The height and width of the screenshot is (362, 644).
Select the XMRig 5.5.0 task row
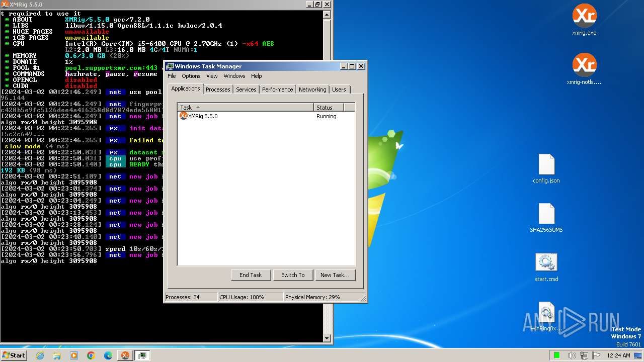pyautogui.click(x=266, y=116)
